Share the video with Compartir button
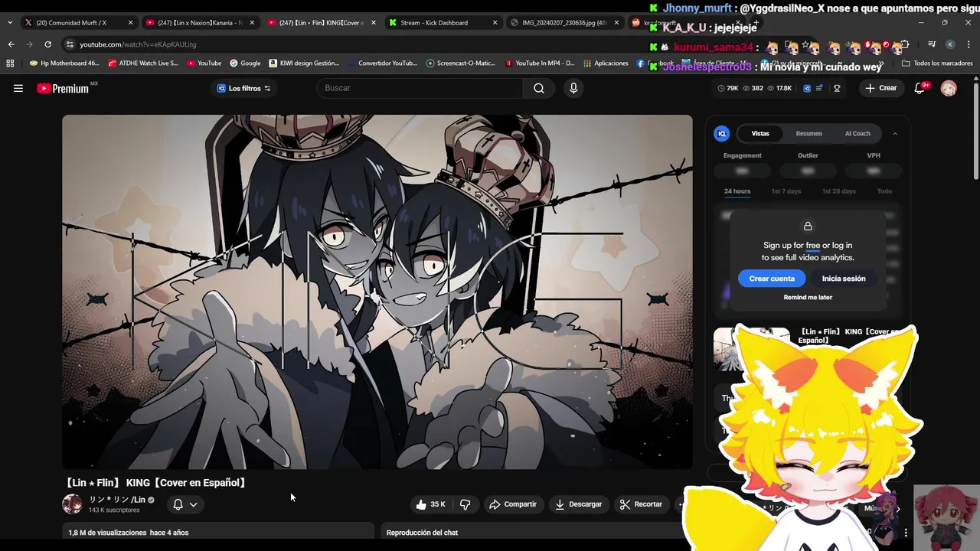The image size is (980, 551). pos(513,504)
